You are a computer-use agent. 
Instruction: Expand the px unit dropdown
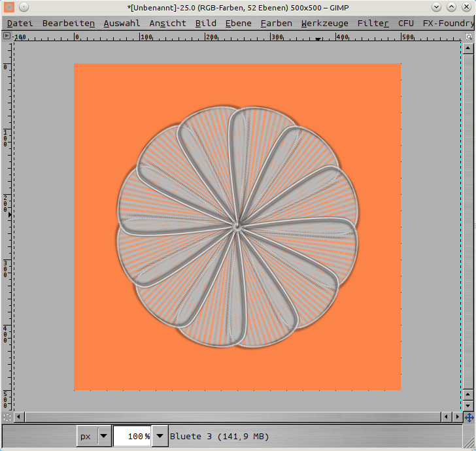pos(104,436)
